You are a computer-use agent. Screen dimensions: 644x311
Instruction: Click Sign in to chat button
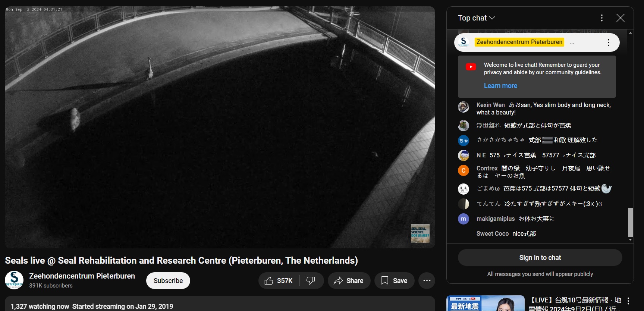(540, 258)
